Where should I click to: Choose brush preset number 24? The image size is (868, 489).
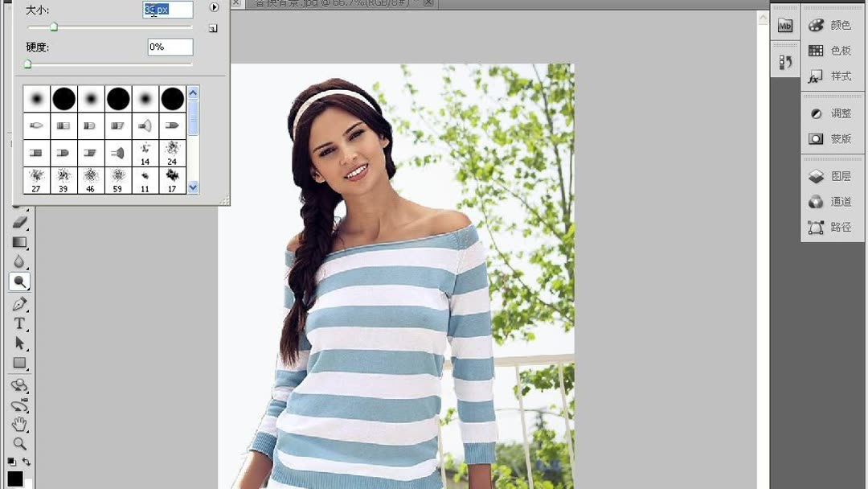click(x=170, y=151)
